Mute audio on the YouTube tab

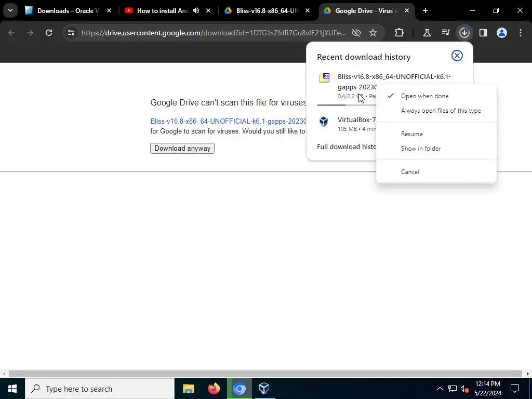[196, 10]
